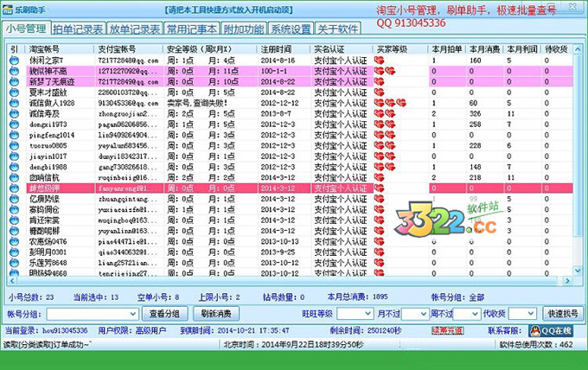Sort by 买家等级 column header

click(399, 49)
